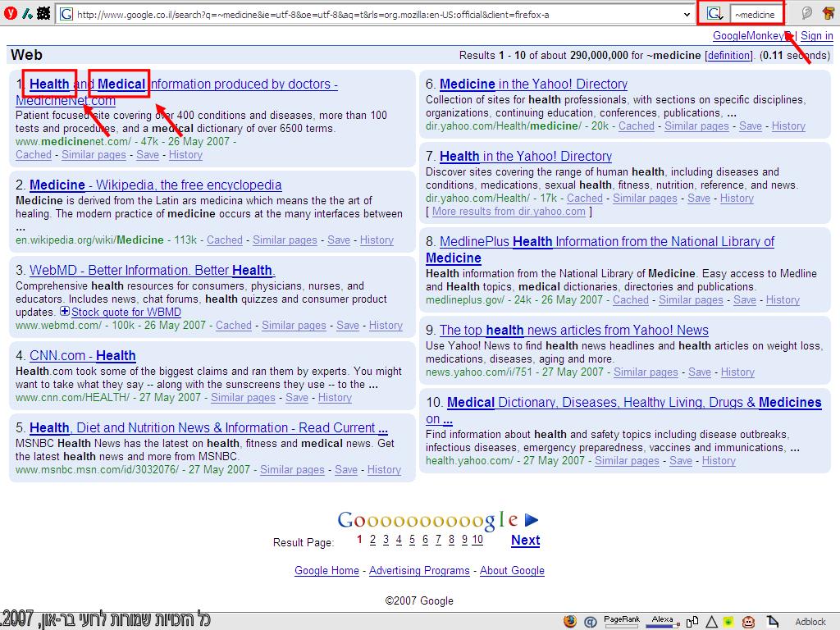
Task: Open the definition link for medicine
Action: 728,55
